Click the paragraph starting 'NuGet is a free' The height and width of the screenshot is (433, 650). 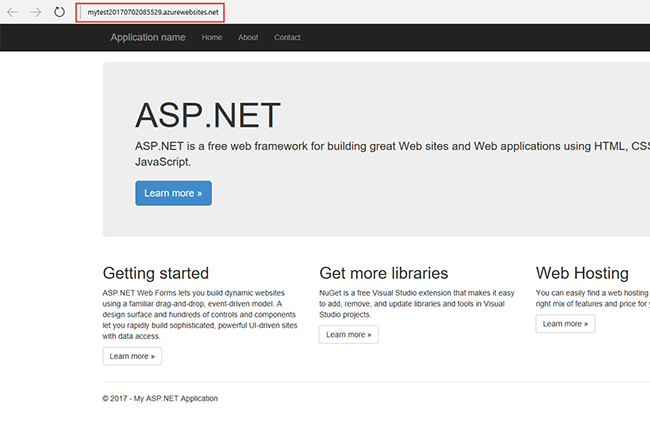tap(417, 304)
